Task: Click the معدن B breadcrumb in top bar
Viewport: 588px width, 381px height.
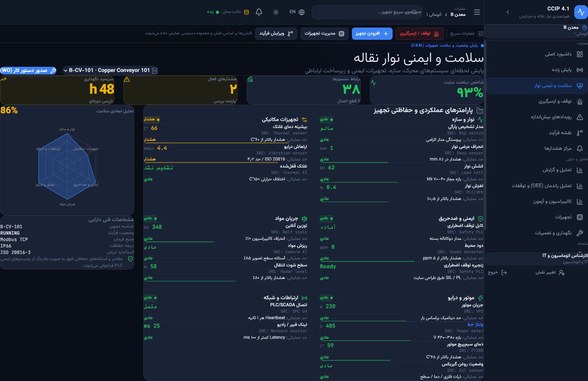Action: (458, 15)
